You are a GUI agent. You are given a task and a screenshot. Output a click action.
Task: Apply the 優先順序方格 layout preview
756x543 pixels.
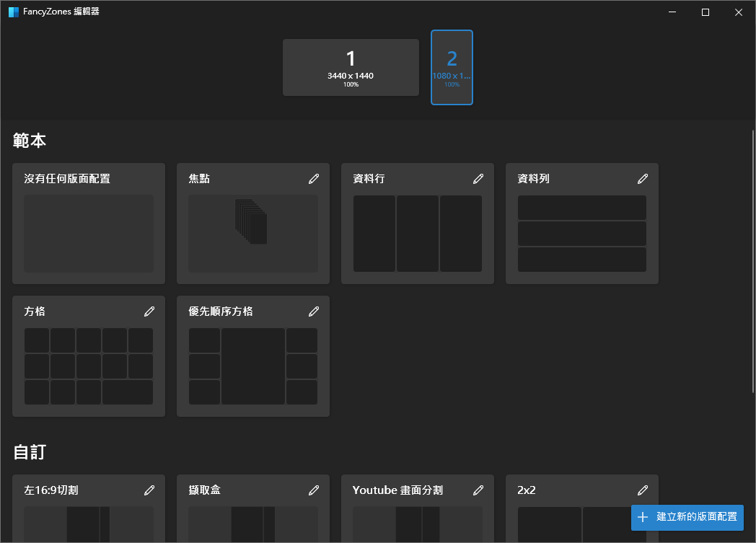coord(252,364)
